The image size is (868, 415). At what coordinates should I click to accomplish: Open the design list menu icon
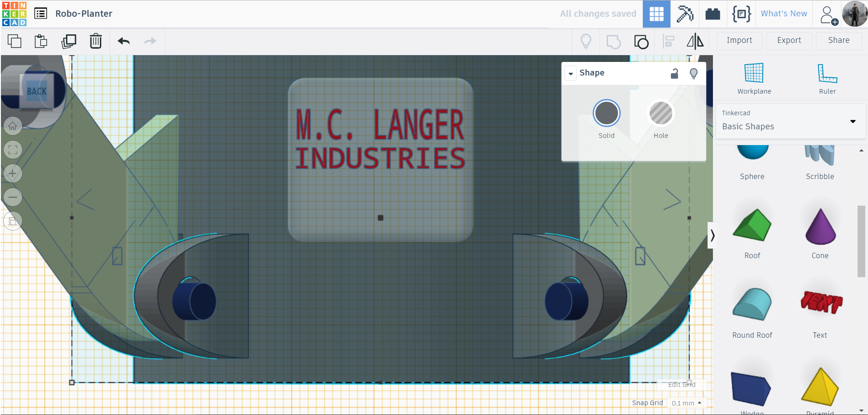tap(41, 14)
